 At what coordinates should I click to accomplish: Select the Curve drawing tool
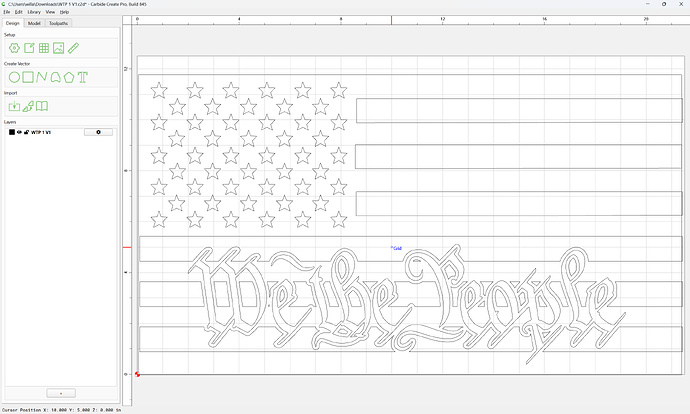(x=55, y=77)
